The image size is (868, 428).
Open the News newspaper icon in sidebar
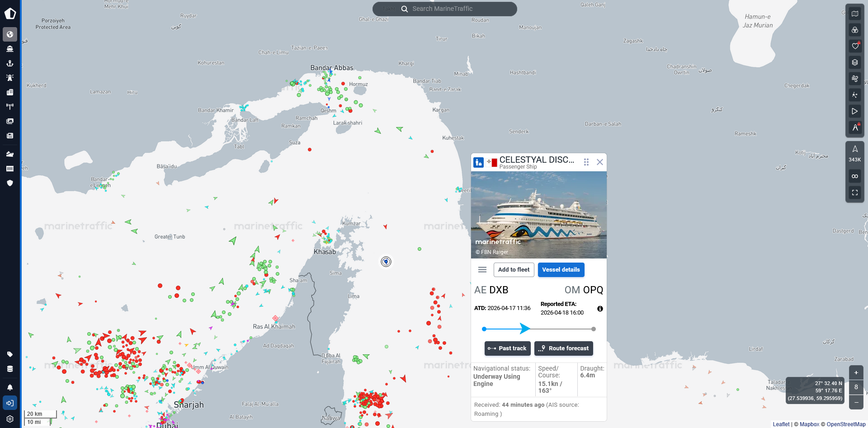coord(10,136)
